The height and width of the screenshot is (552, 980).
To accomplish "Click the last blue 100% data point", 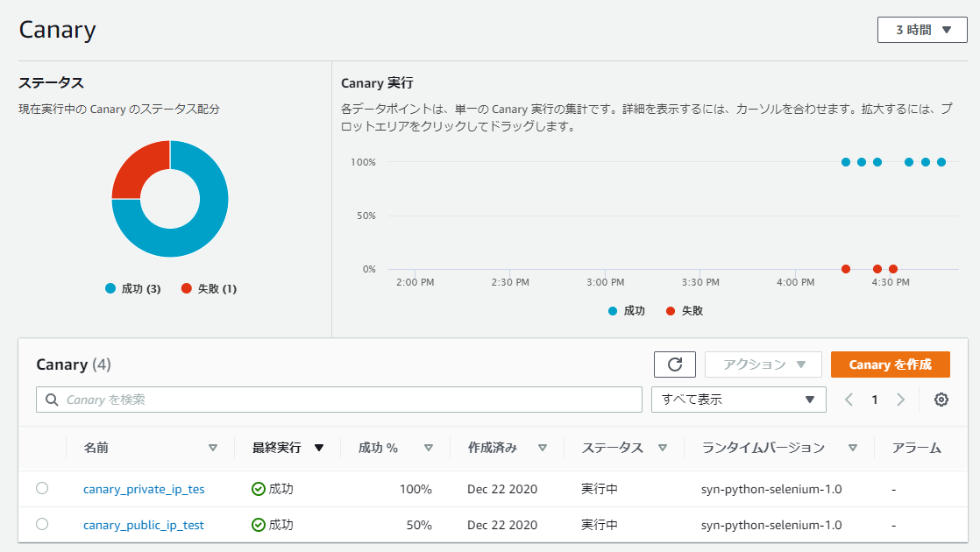I will (x=941, y=162).
